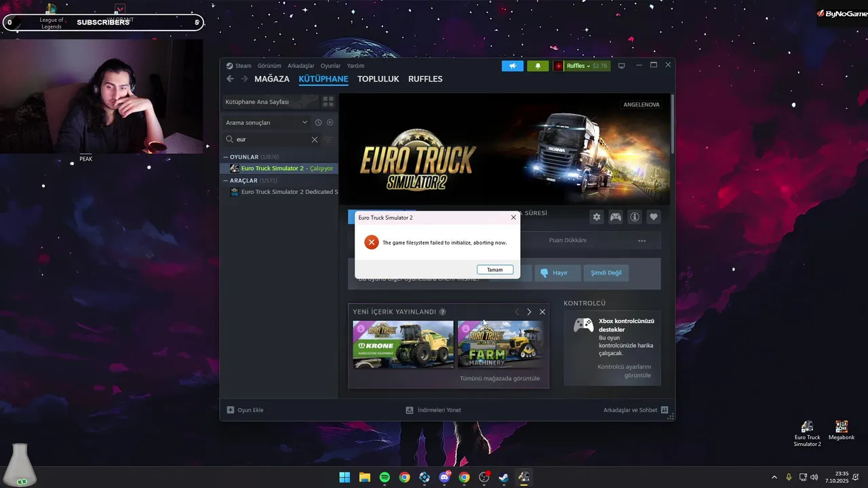868x488 pixels.
Task: Open the more options ellipsis
Action: 642,241
